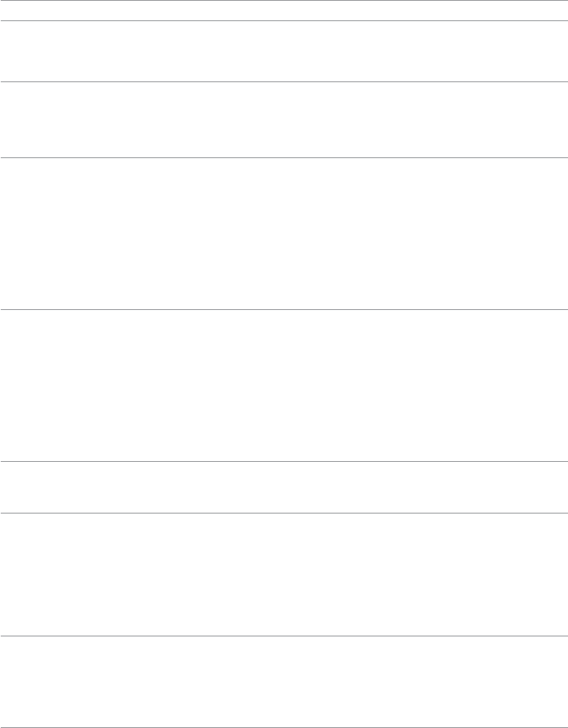The width and height of the screenshot is (568, 728).
Task: Click the third blank row from the top
Action: 284,119
